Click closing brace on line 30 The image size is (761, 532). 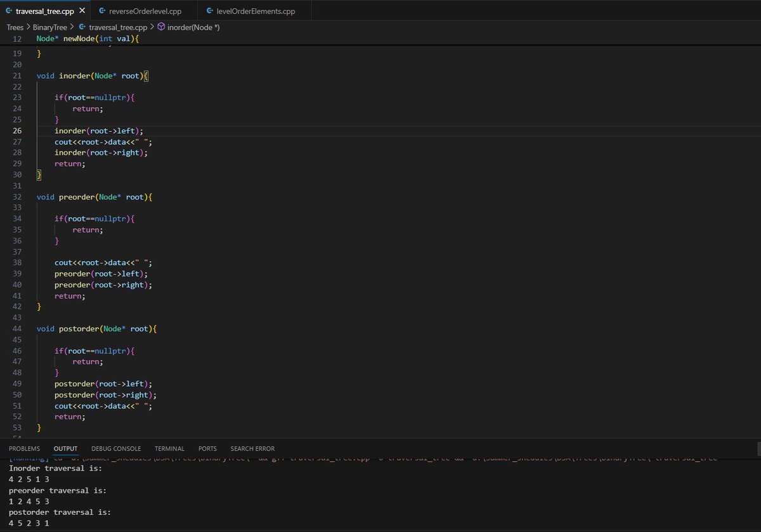[x=39, y=174]
